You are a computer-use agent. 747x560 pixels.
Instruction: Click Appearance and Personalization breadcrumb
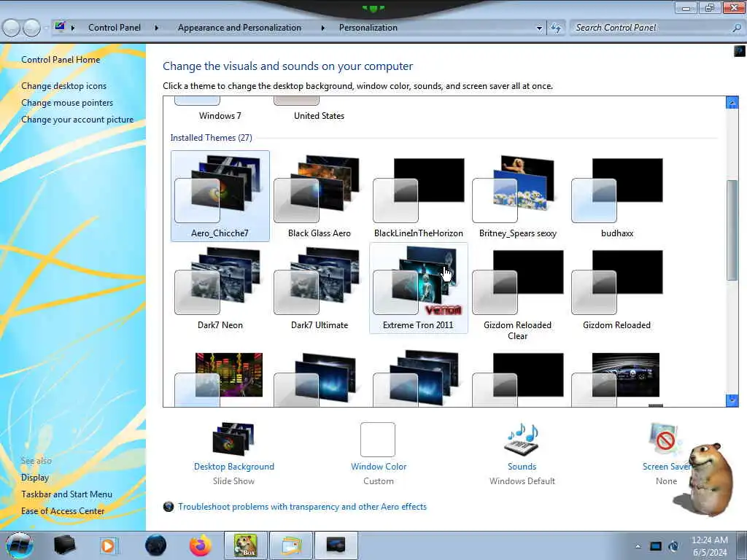[239, 28]
